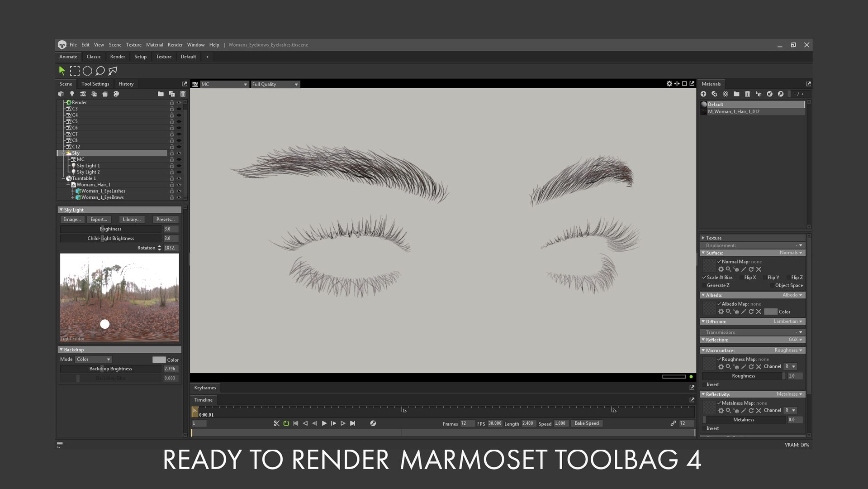Click the checkered-sphere icon in Materials toolbar
Image resolution: width=868 pixels, height=489 pixels.
click(x=726, y=94)
